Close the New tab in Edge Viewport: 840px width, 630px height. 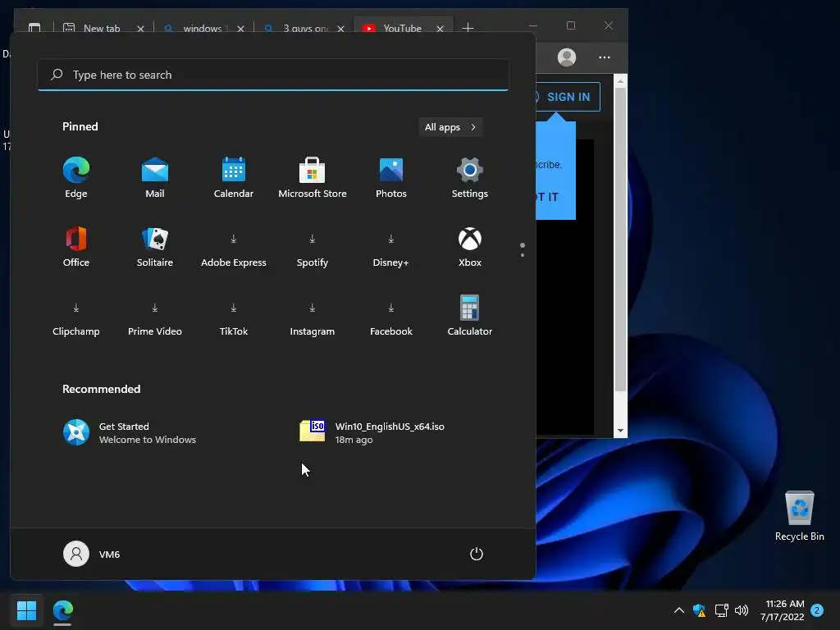coord(140,29)
